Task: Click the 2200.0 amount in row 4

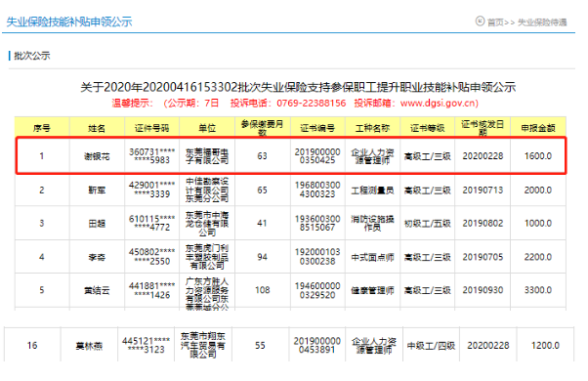Action: click(538, 257)
